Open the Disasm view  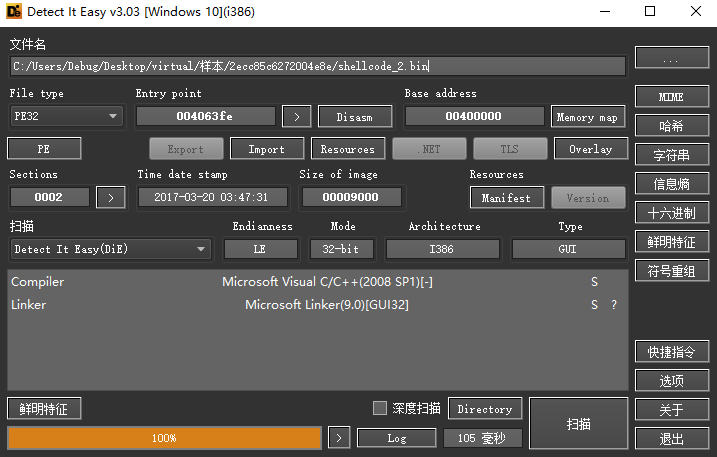pos(354,117)
